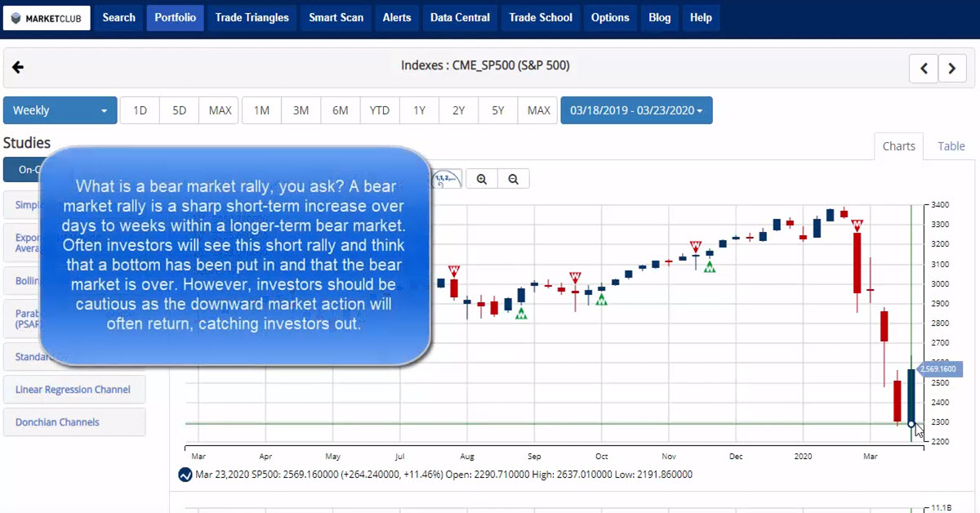Click red Trade Triangle above mid-November candle
980x513 pixels.
[696, 247]
